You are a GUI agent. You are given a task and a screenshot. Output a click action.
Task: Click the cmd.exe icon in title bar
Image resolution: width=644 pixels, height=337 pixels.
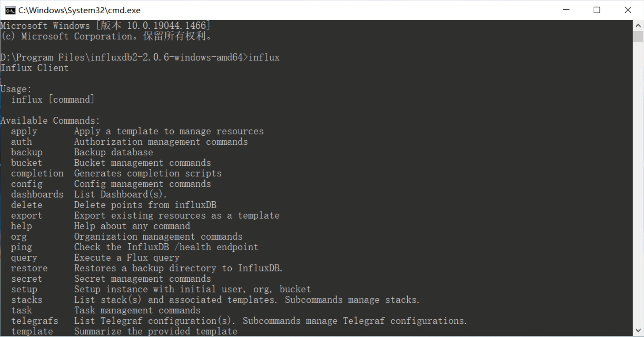(x=10, y=10)
